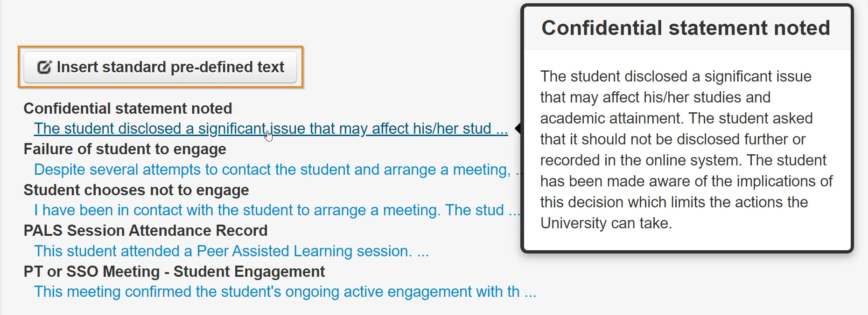Screen dimensions: 868x315
Task: Click the Failure of student to engage heading
Action: tap(125, 149)
